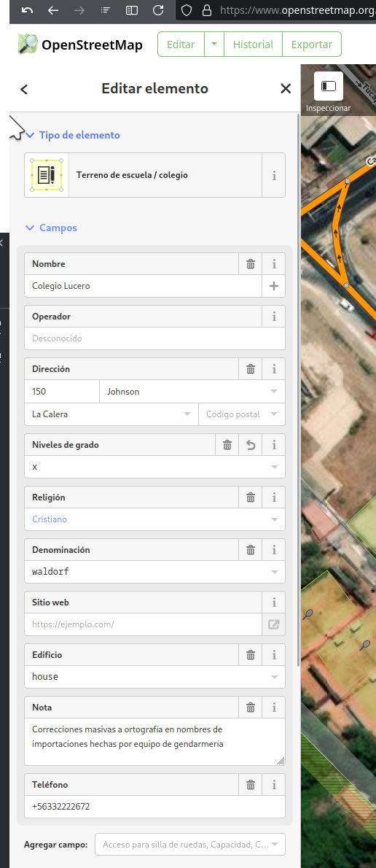Click the browser forward arrow
This screenshot has width=376, height=868.
[x=79, y=10]
